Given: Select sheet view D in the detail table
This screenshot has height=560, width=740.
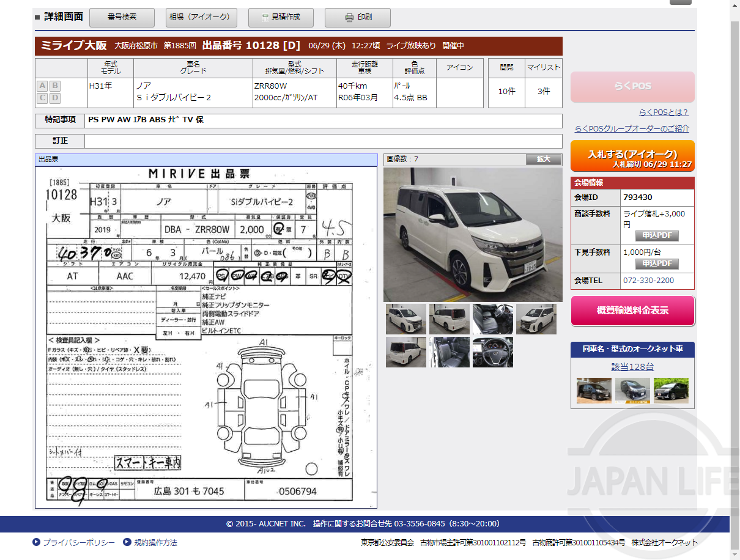Looking at the screenshot, I should tap(54, 98).
